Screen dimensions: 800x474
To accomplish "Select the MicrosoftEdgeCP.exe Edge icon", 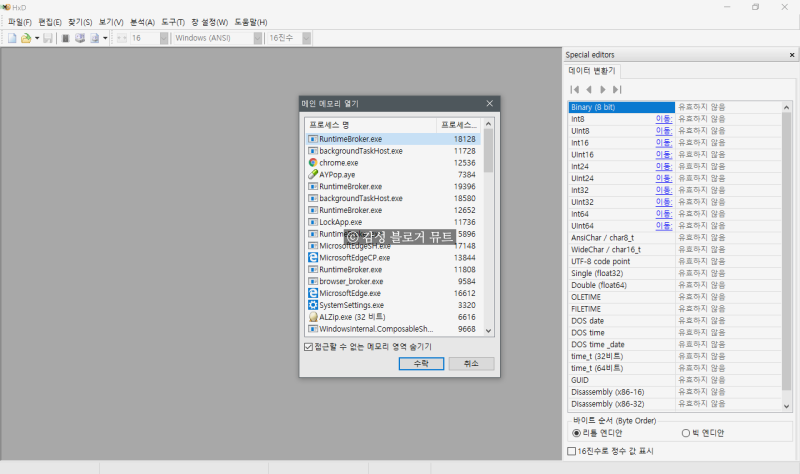I will pos(313,258).
